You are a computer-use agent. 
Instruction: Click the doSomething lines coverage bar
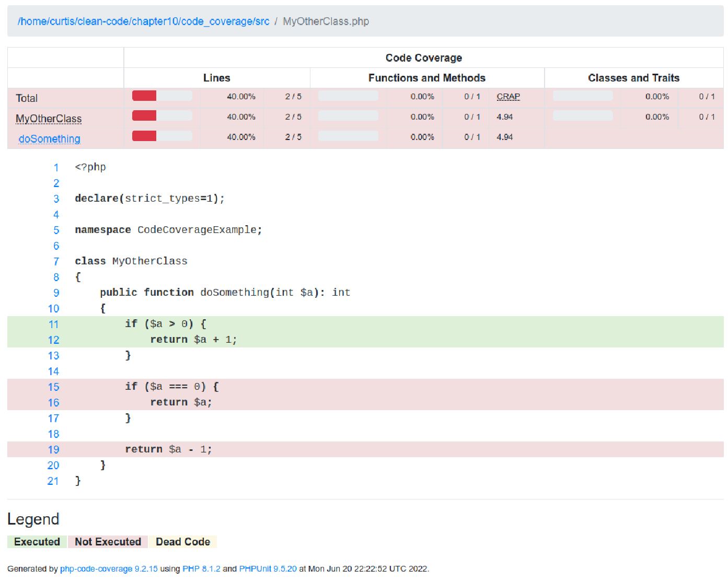click(x=162, y=136)
